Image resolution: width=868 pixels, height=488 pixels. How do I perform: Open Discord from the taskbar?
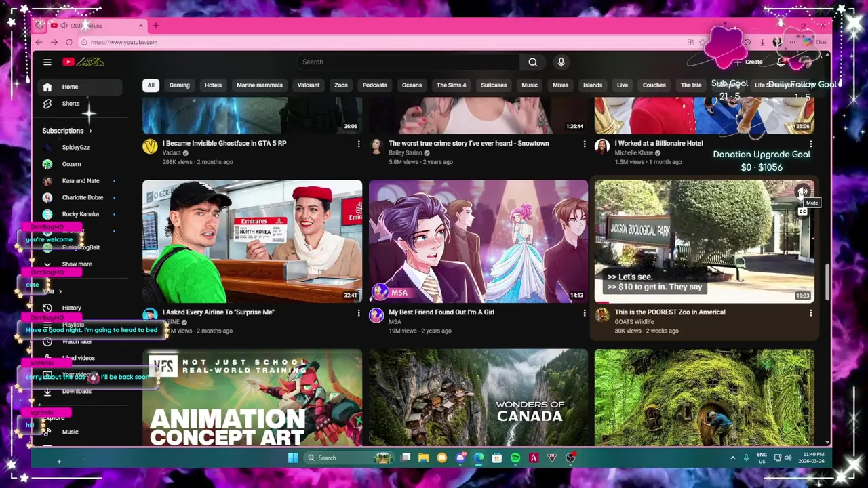(460, 457)
